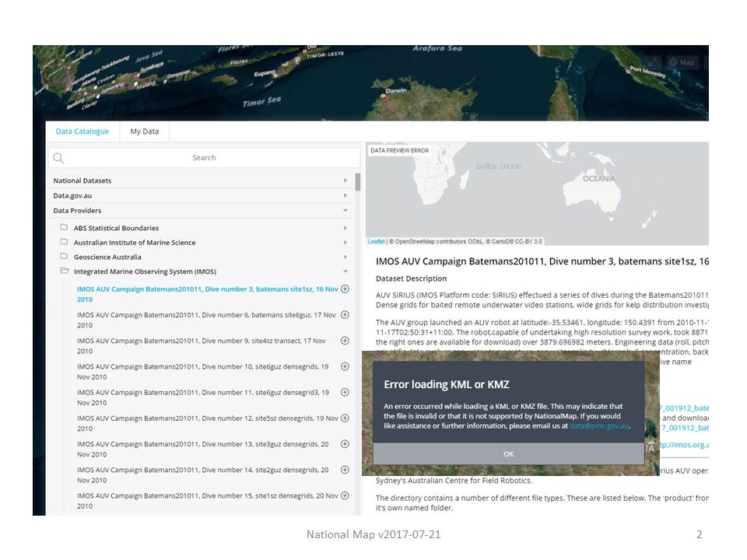This screenshot has height=560, width=747.
Task: Select Dive number 11 site6guz densegrid3 dataset
Action: coord(203,397)
